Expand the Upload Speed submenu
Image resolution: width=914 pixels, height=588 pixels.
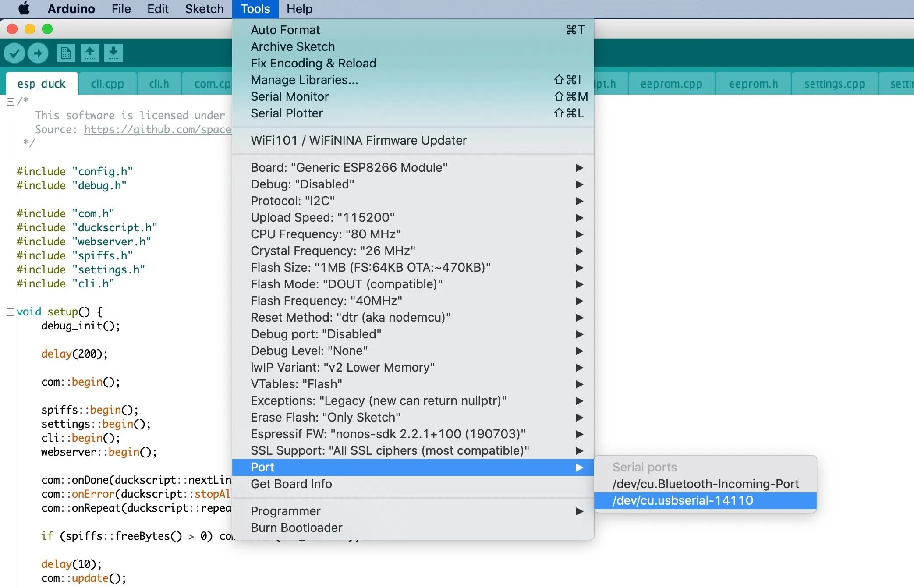click(x=413, y=218)
